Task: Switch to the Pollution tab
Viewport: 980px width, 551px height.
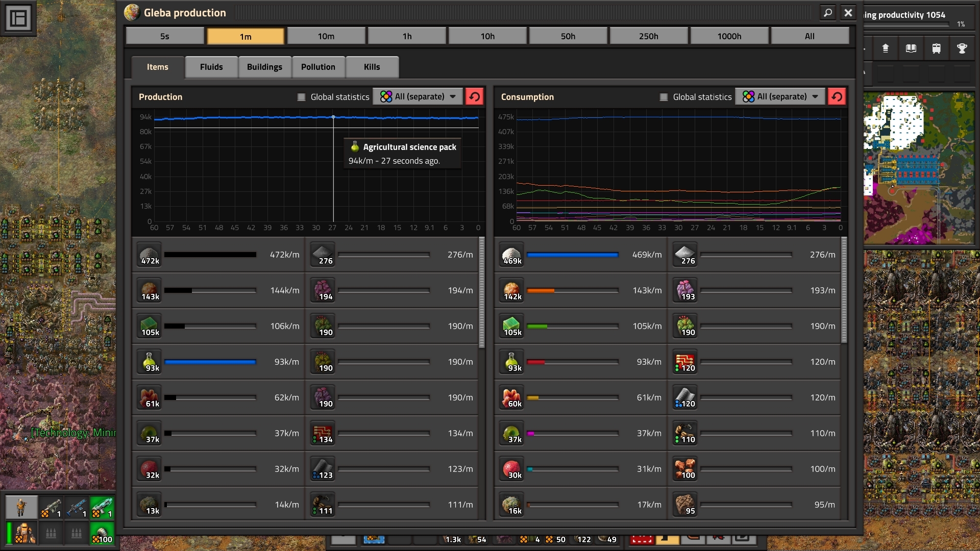Action: point(318,67)
